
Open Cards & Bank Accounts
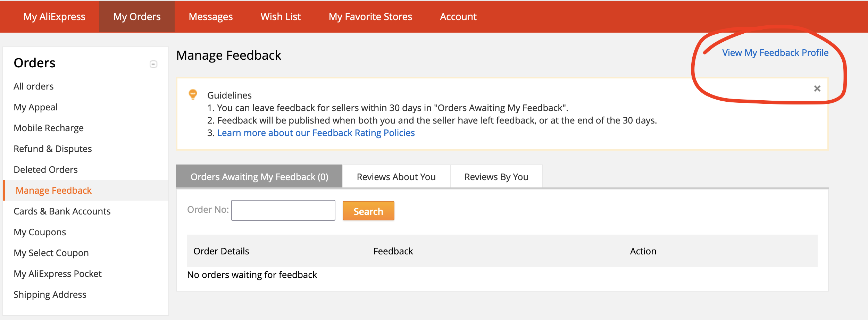(x=62, y=211)
